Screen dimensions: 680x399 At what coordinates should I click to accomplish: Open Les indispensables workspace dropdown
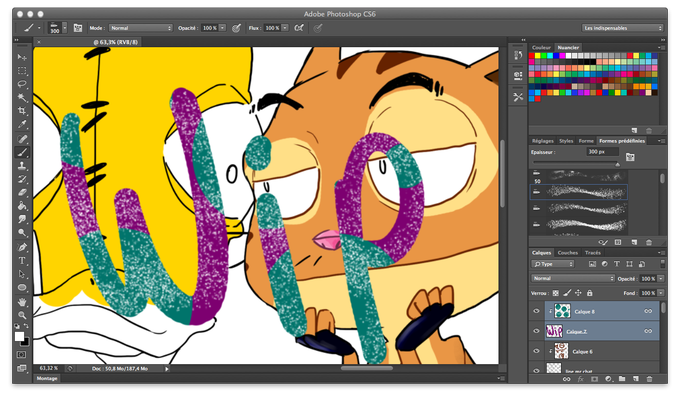point(622,28)
